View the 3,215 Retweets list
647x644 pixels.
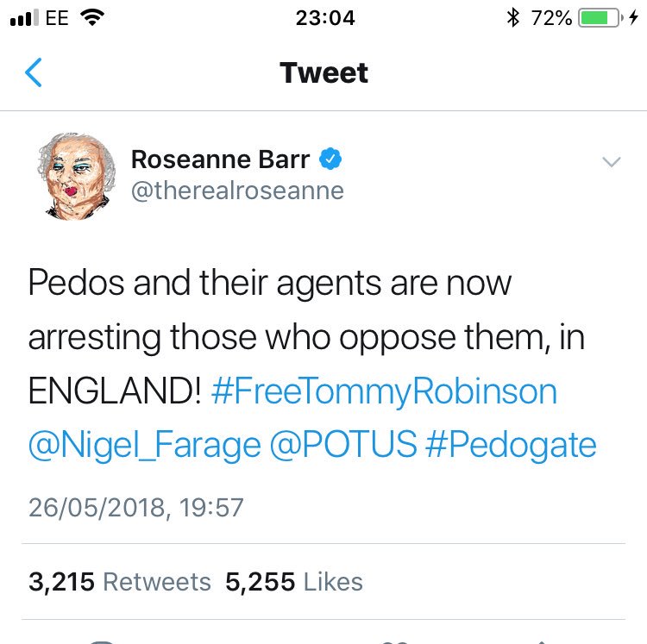point(119,582)
